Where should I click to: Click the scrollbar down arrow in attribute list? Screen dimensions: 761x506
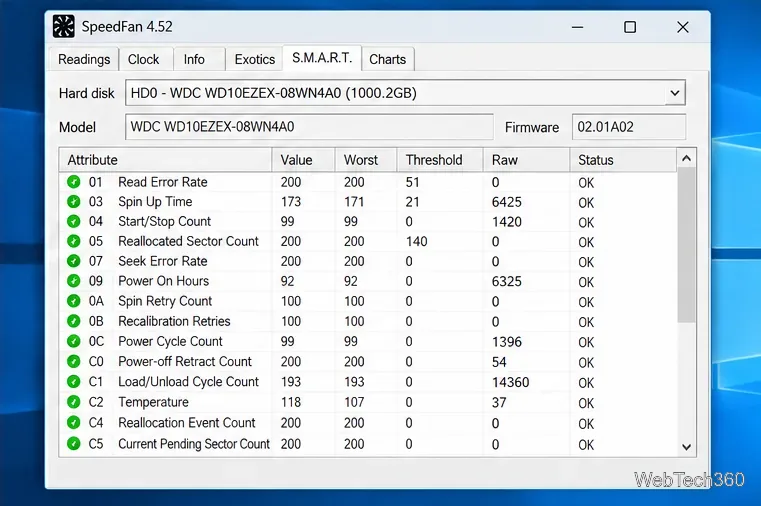point(686,447)
